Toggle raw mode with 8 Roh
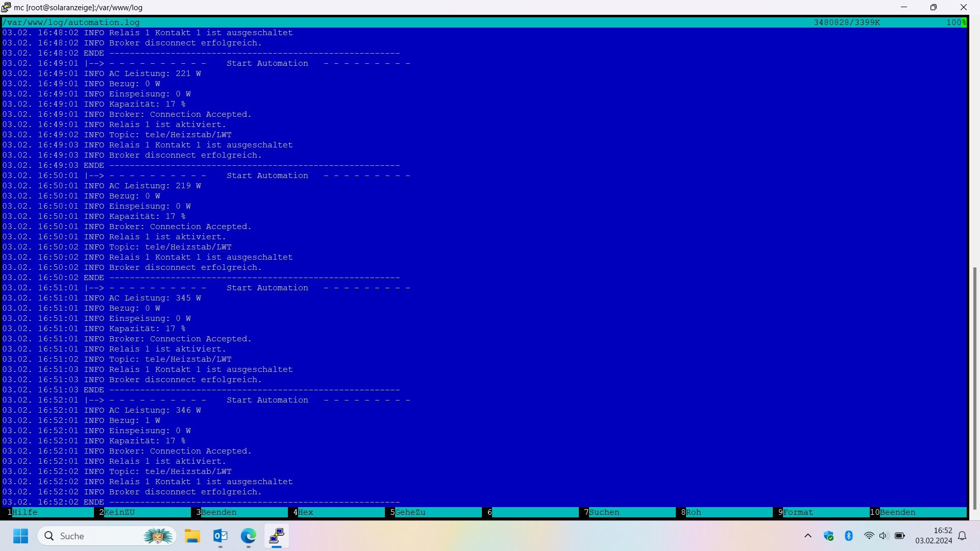Screen dimensions: 980x551 pyautogui.click(x=693, y=512)
